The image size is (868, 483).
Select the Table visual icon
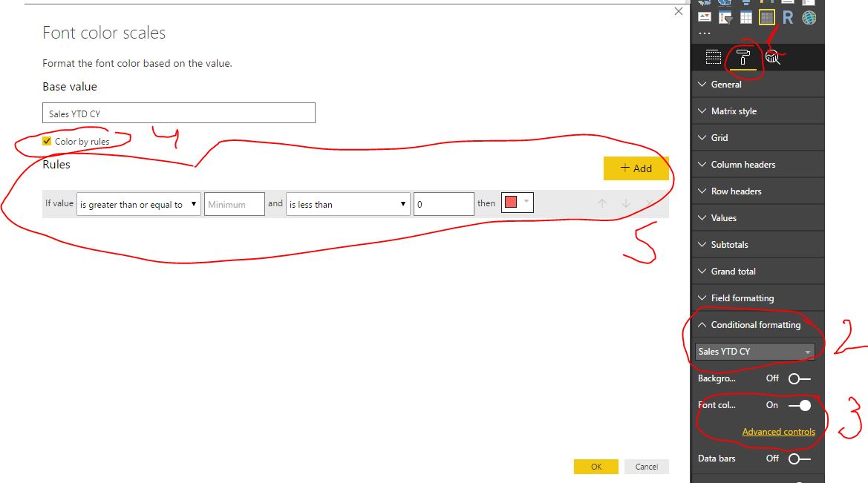click(746, 18)
